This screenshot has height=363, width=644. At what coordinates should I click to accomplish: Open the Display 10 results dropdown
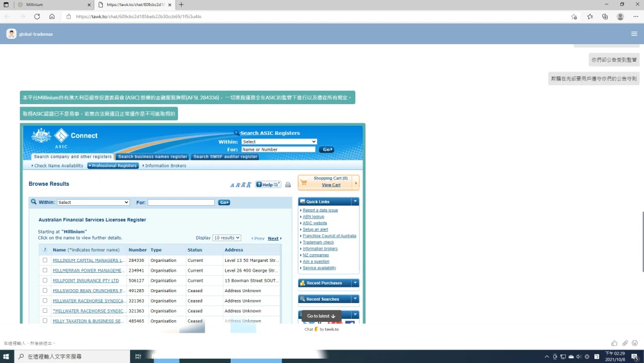point(226,238)
